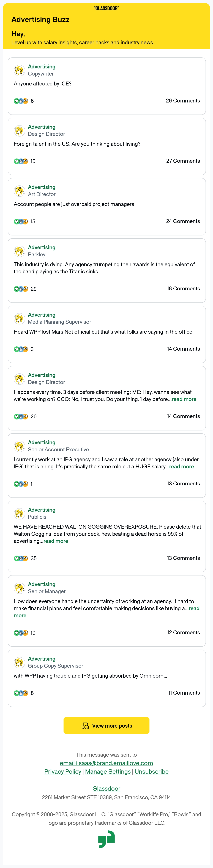Click reaction emojis on the Barkley post
This screenshot has width=213, height=868.
coord(21,289)
